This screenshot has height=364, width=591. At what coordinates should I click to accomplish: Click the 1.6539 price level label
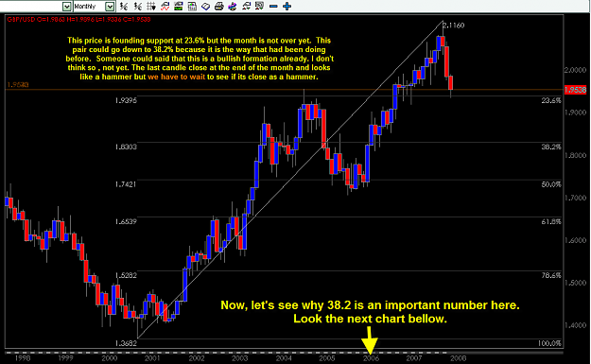126,221
